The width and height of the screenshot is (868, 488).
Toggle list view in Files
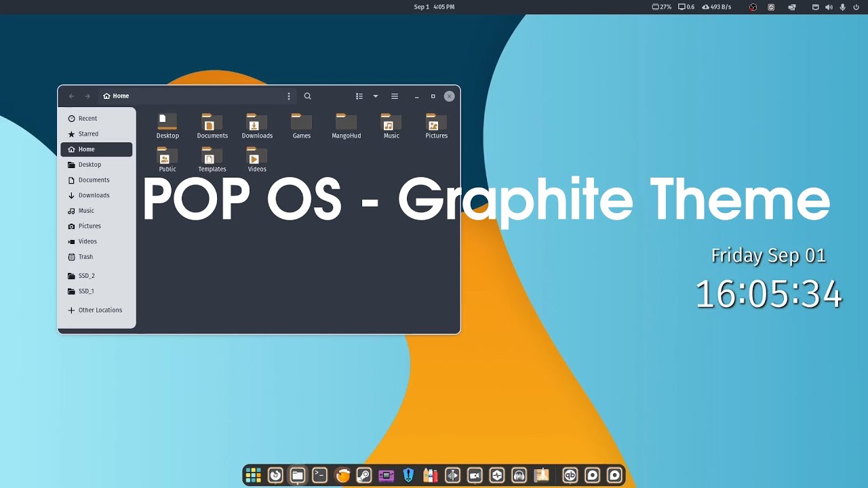(359, 96)
